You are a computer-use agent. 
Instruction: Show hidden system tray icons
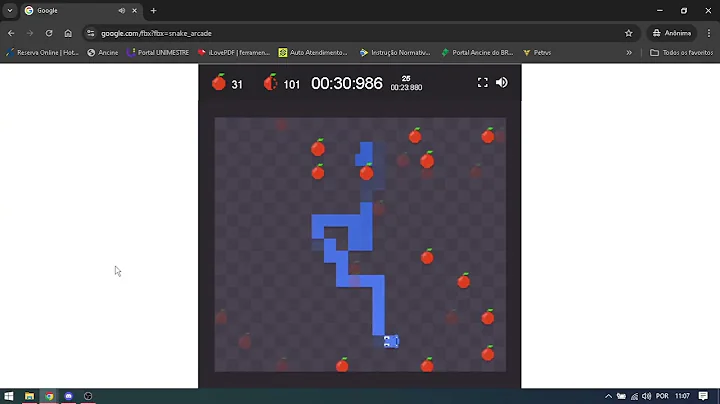(x=608, y=396)
